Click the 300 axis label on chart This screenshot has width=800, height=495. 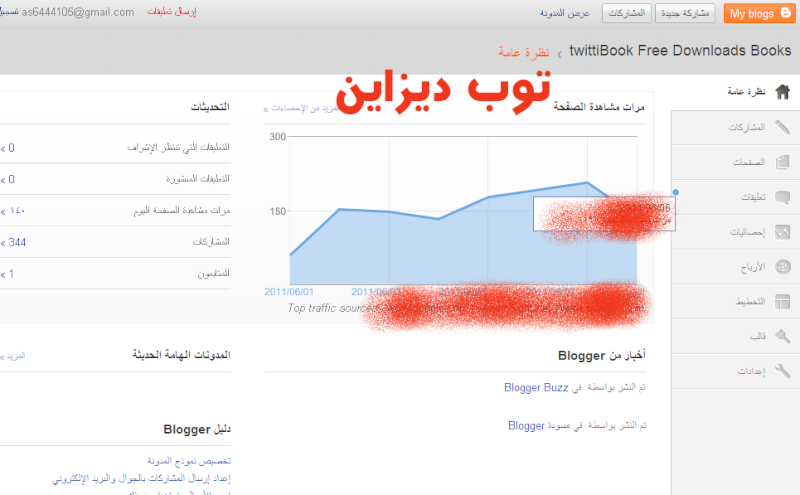click(278, 137)
